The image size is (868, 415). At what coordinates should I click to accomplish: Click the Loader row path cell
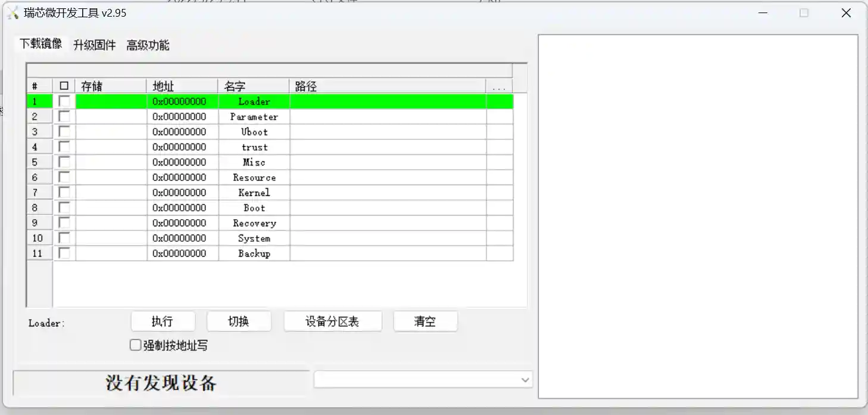pos(388,101)
